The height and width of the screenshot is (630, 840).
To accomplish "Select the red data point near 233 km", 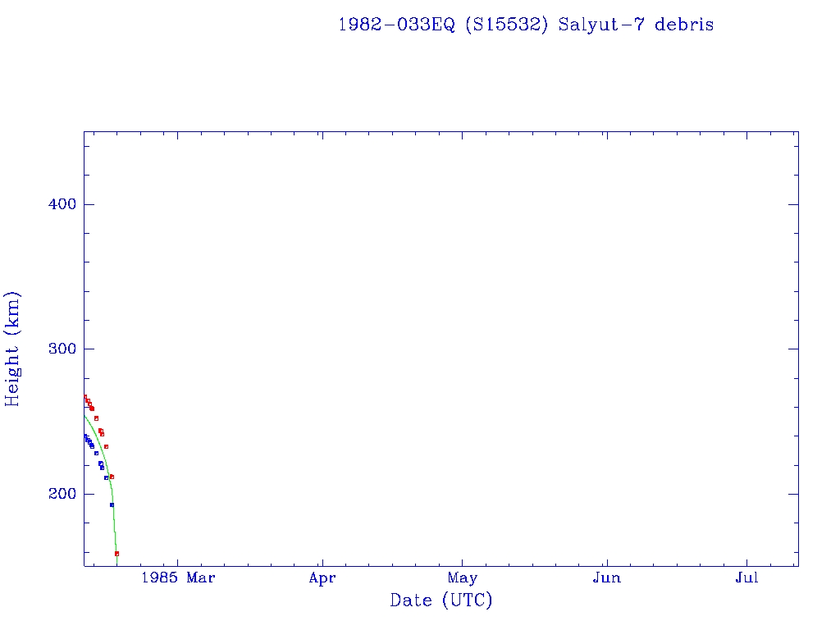I will point(106,446).
